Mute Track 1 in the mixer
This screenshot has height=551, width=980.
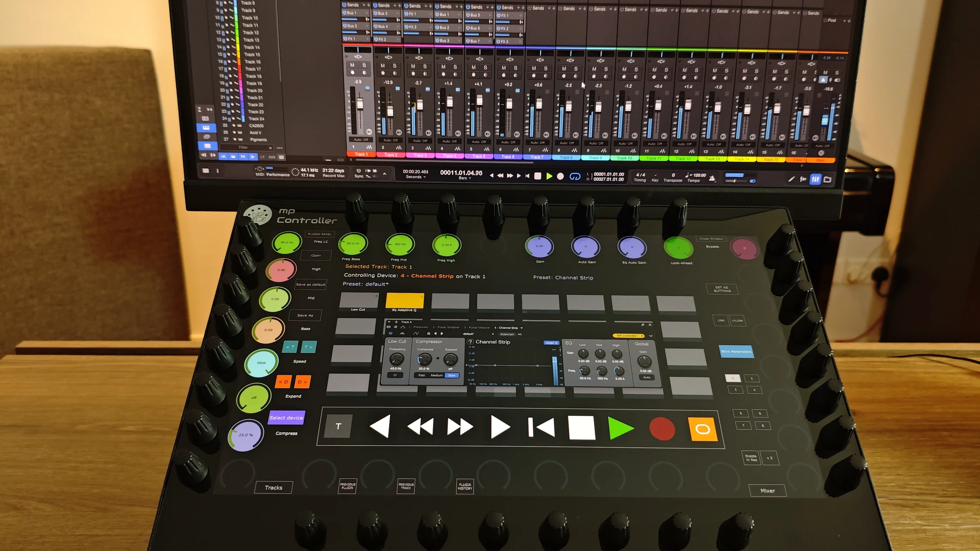coord(352,65)
